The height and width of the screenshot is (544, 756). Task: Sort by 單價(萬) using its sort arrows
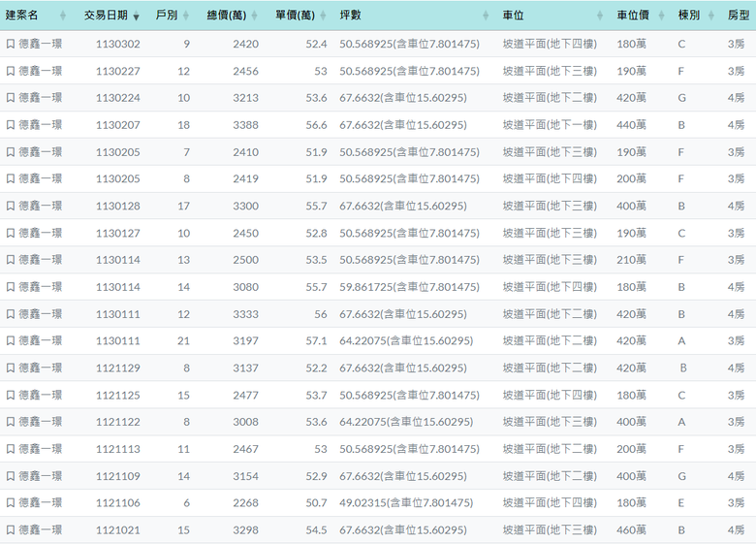[323, 16]
